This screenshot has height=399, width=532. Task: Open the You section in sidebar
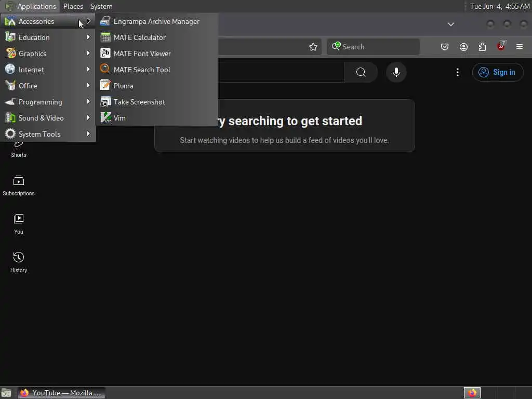[x=19, y=224]
